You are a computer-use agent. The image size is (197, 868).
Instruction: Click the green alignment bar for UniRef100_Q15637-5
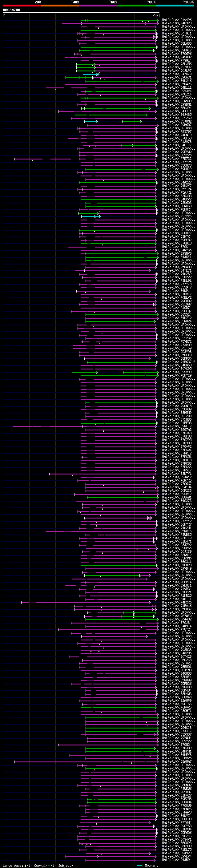[123, 362]
